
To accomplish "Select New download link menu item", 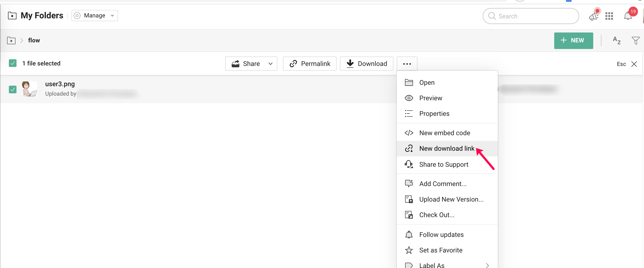I will (446, 148).
